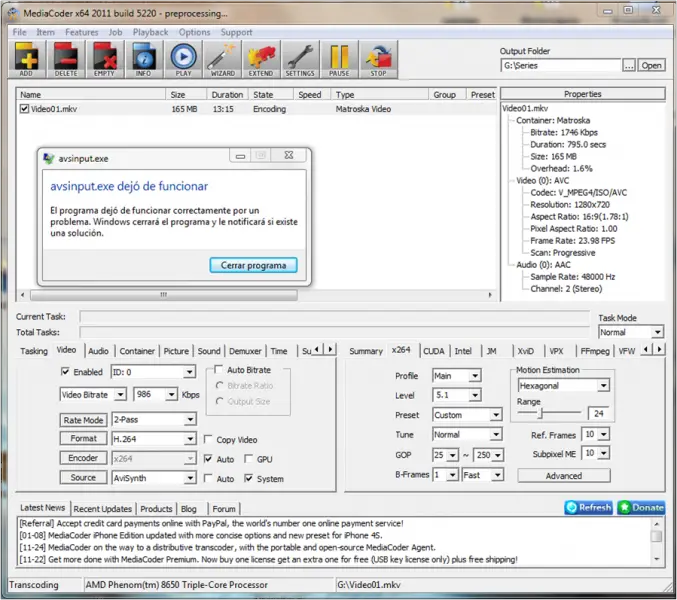The width and height of the screenshot is (677, 600).
Task: Click right arrow after VFW tab
Action: click(x=659, y=349)
